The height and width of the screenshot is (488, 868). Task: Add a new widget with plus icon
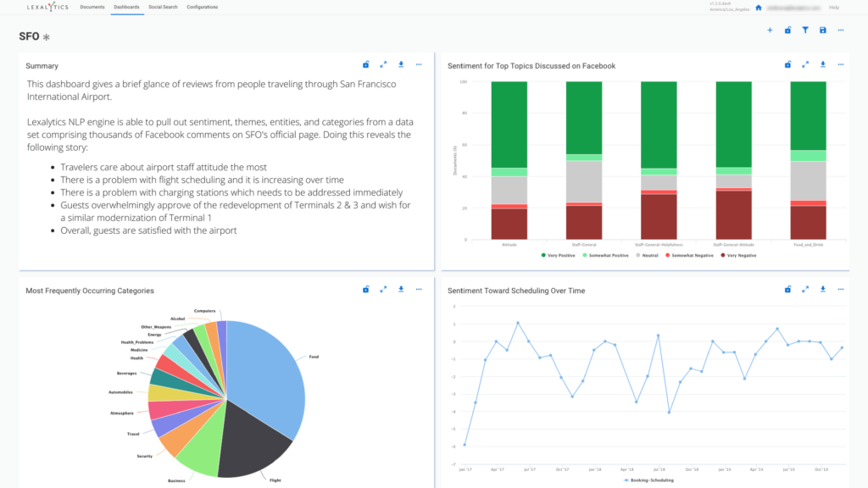(770, 30)
